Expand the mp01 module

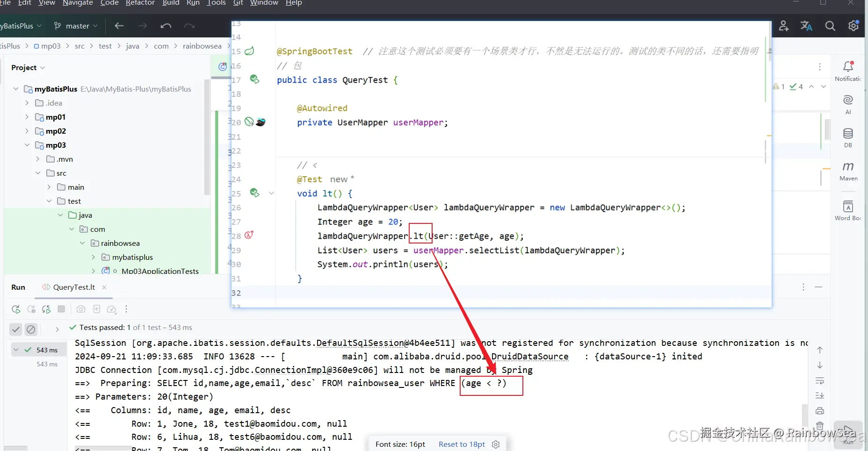27,117
